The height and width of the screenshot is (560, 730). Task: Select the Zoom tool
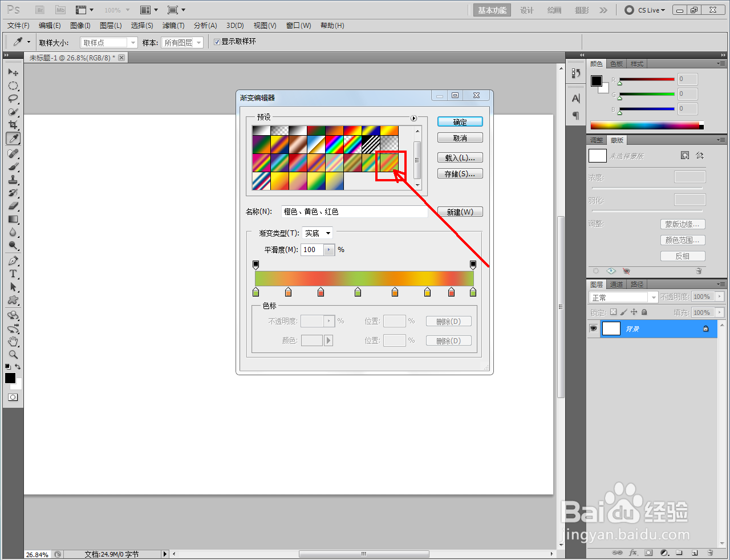(13, 355)
